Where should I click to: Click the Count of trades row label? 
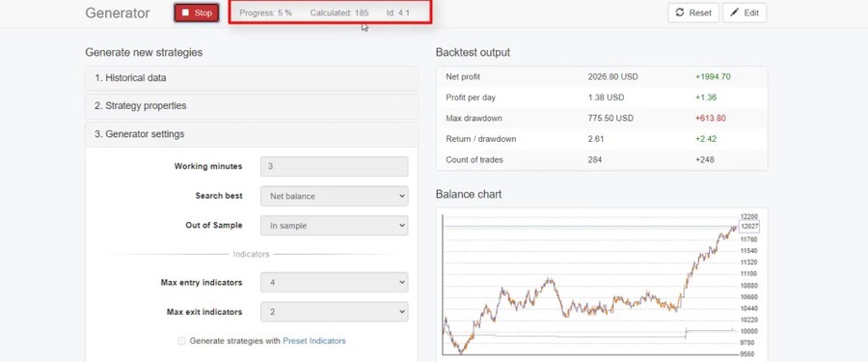click(x=475, y=159)
